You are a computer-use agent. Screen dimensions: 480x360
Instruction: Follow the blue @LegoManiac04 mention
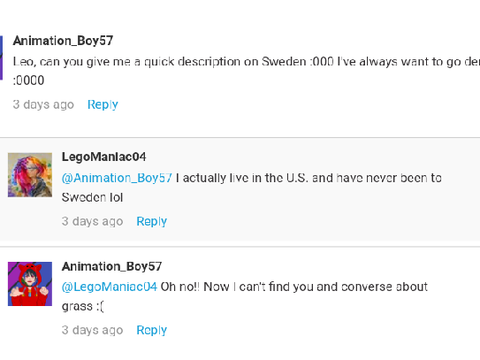[x=109, y=287]
